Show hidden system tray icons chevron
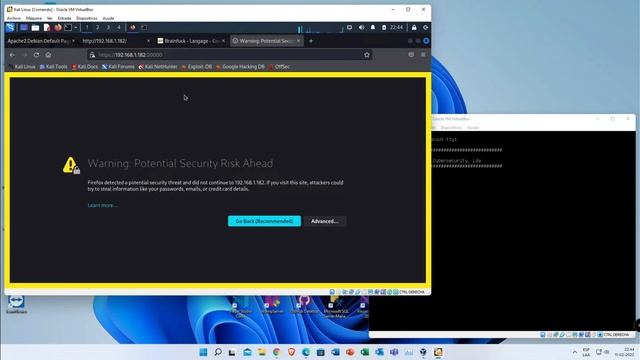Screen dimensions: 640x360 575,352
